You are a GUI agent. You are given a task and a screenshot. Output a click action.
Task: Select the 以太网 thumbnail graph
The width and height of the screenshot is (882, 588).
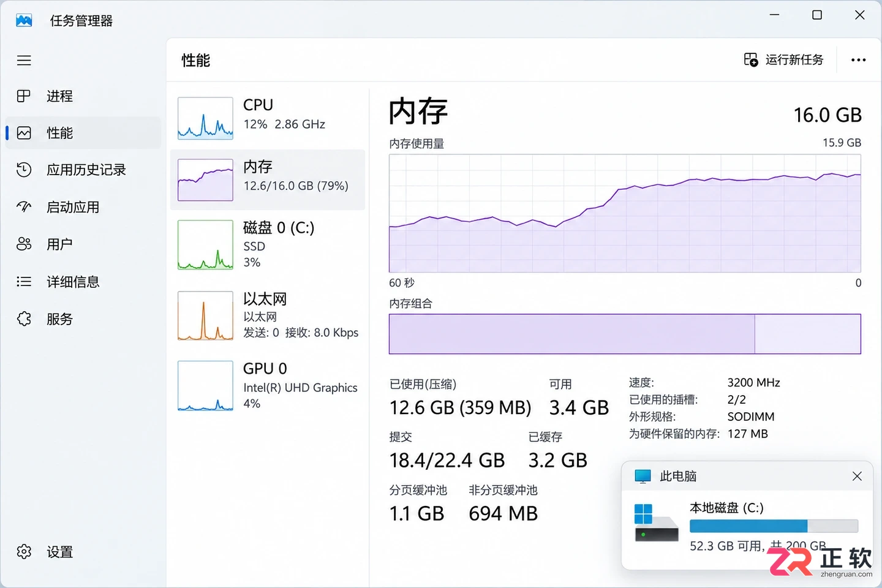pos(205,315)
